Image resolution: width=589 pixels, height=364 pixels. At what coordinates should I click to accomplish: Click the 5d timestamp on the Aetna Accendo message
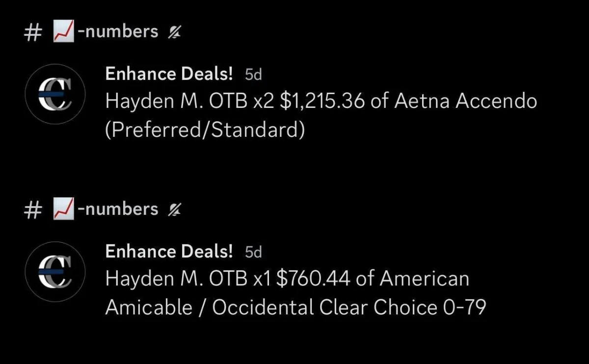(x=253, y=75)
